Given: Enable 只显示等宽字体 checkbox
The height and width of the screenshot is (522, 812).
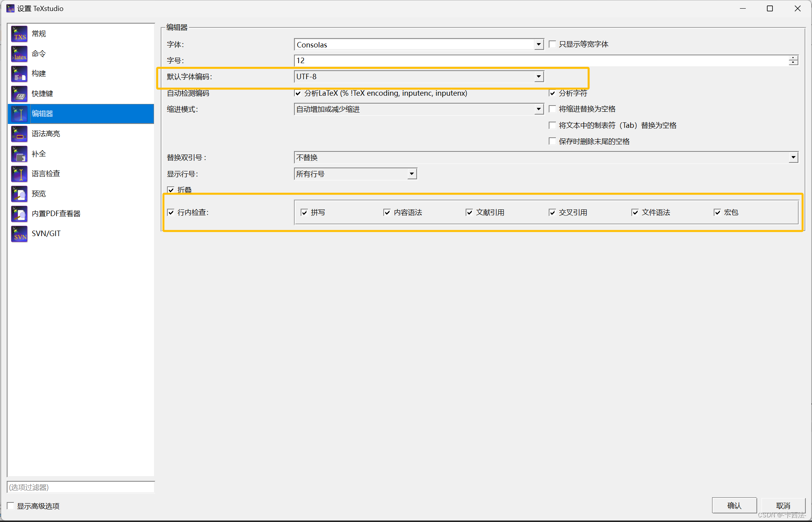Looking at the screenshot, I should (553, 44).
